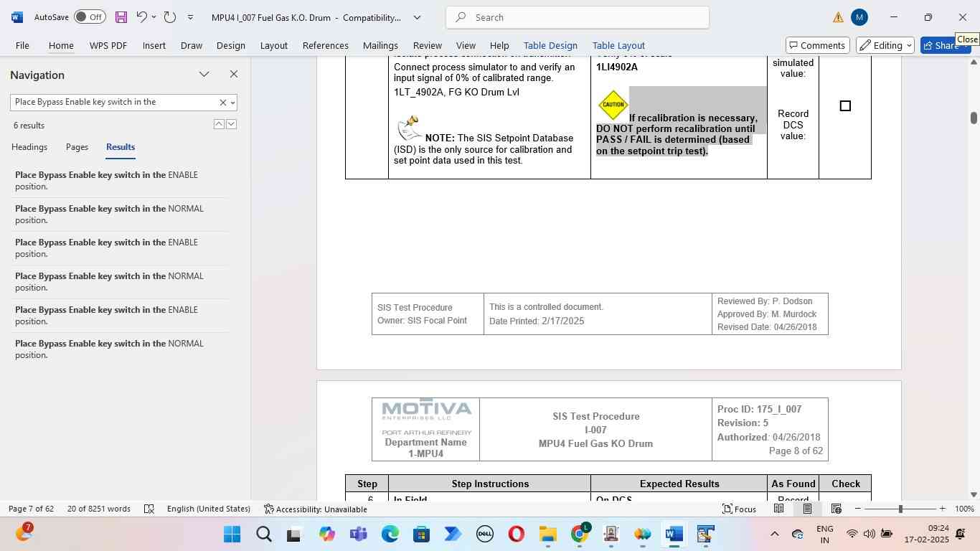Open the Editing mode dropdown
980x551 pixels.
886,45
